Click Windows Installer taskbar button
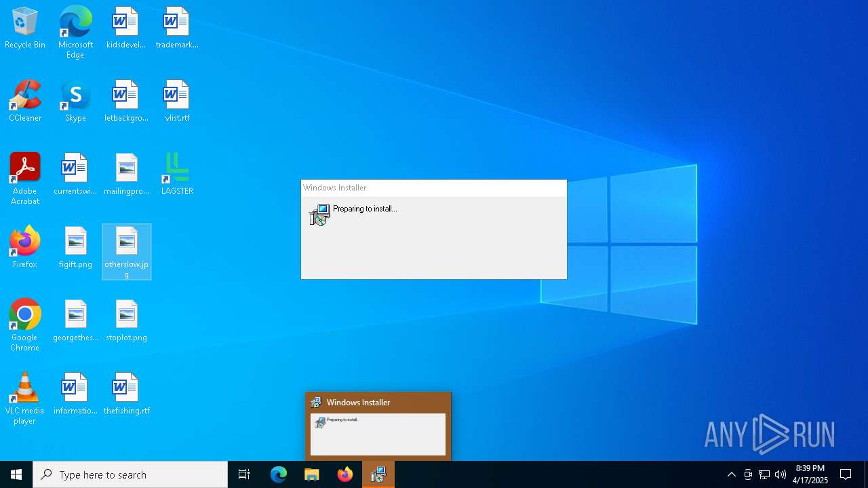This screenshot has height=488, width=868. click(x=378, y=474)
